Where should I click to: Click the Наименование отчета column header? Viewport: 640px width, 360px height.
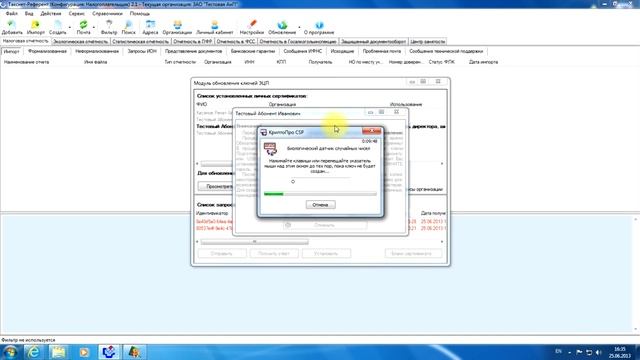point(27,62)
